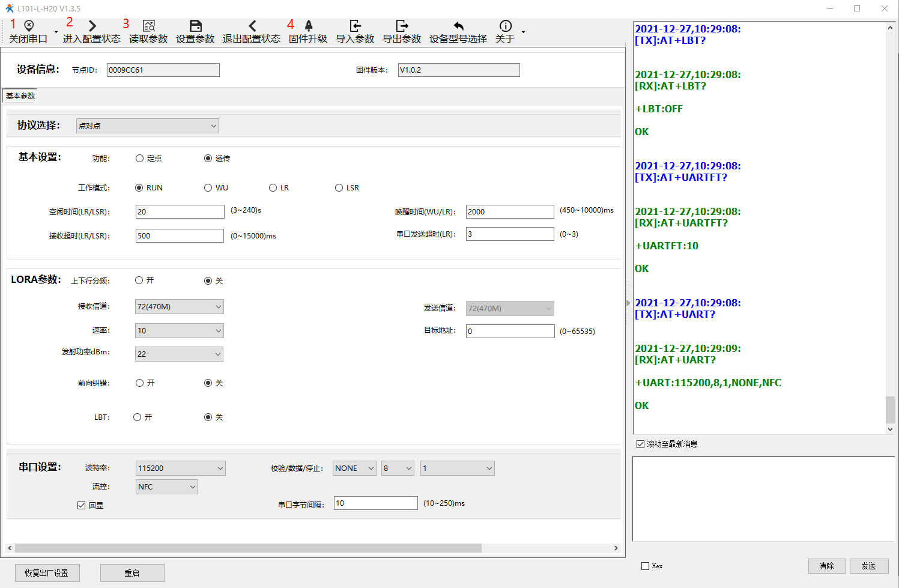Expand the 波特率 baud rate dropdown

[180, 468]
